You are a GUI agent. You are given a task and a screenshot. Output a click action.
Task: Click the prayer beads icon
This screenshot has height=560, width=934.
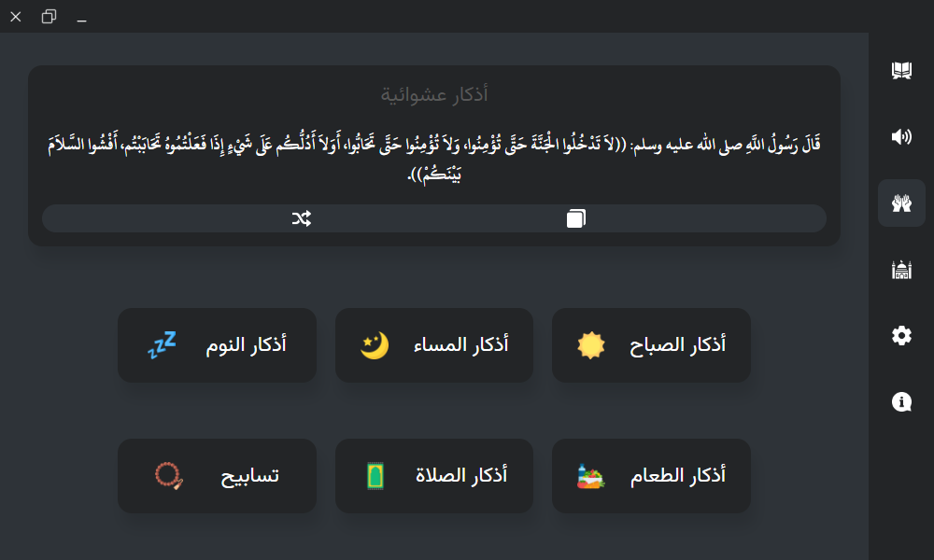coord(168,476)
